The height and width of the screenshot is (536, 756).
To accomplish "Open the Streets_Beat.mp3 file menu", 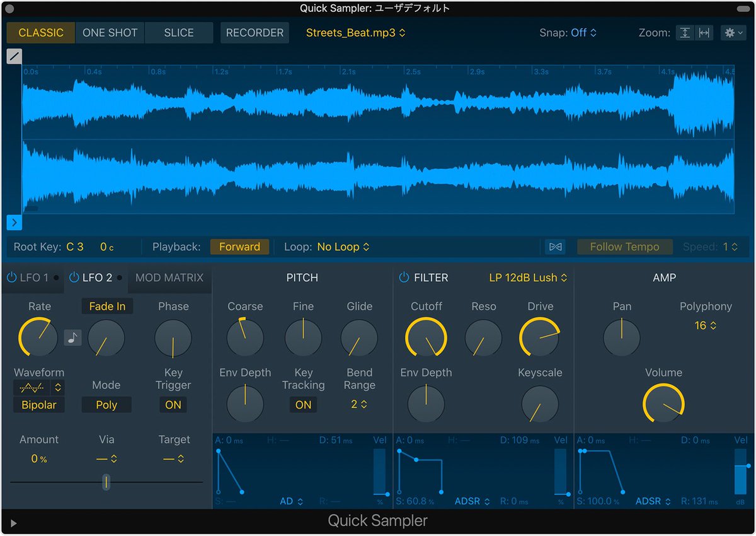I will (x=356, y=33).
